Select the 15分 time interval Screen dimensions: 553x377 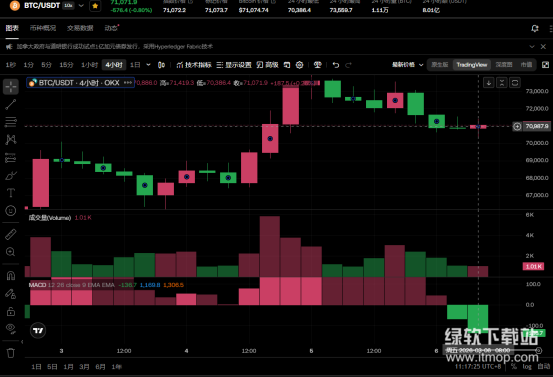pyautogui.click(x=66, y=65)
